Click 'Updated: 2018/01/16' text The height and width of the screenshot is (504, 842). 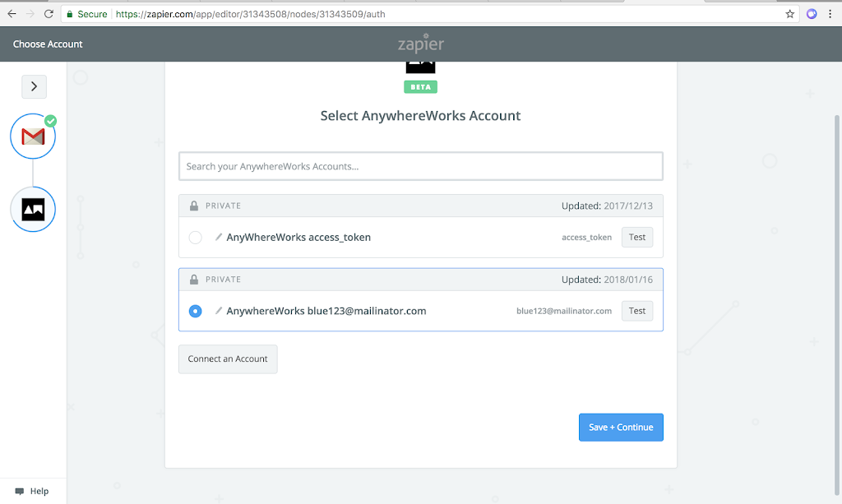(607, 280)
